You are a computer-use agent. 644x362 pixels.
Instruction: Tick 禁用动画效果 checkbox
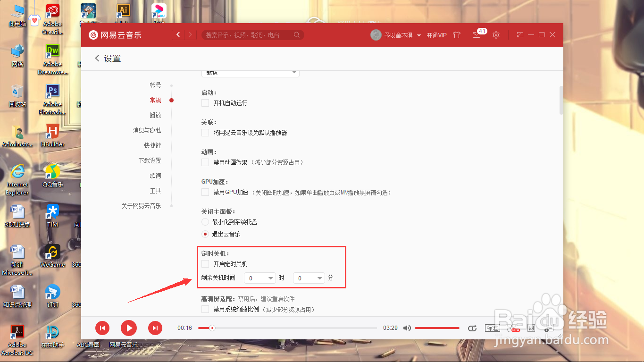pos(205,162)
